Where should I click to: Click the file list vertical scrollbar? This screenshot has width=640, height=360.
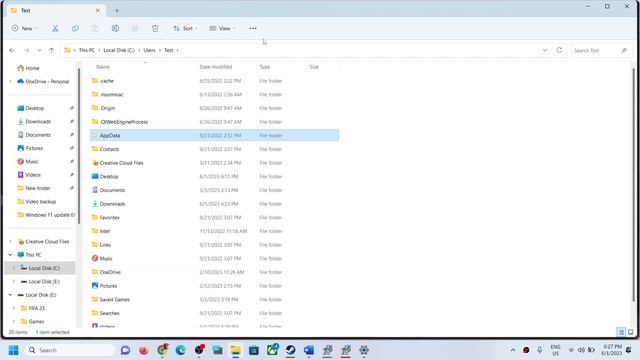pos(633,184)
